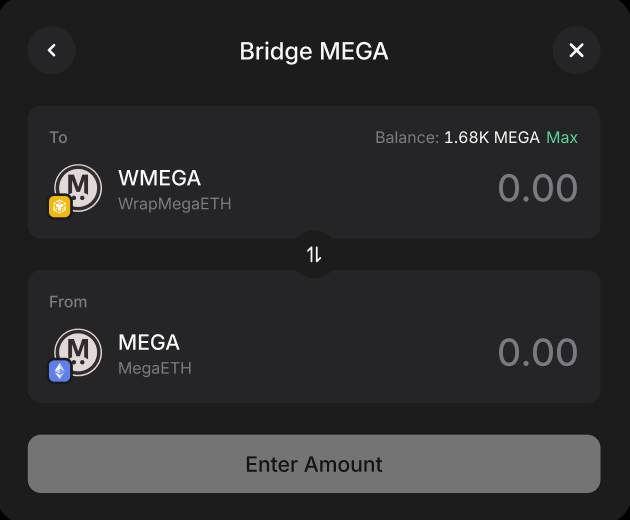Select the WMEGA token name
This screenshot has height=520, width=630.
(x=159, y=178)
